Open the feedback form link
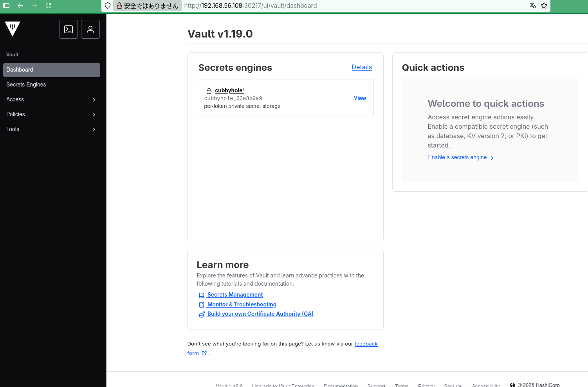The image size is (588, 387). (x=366, y=344)
